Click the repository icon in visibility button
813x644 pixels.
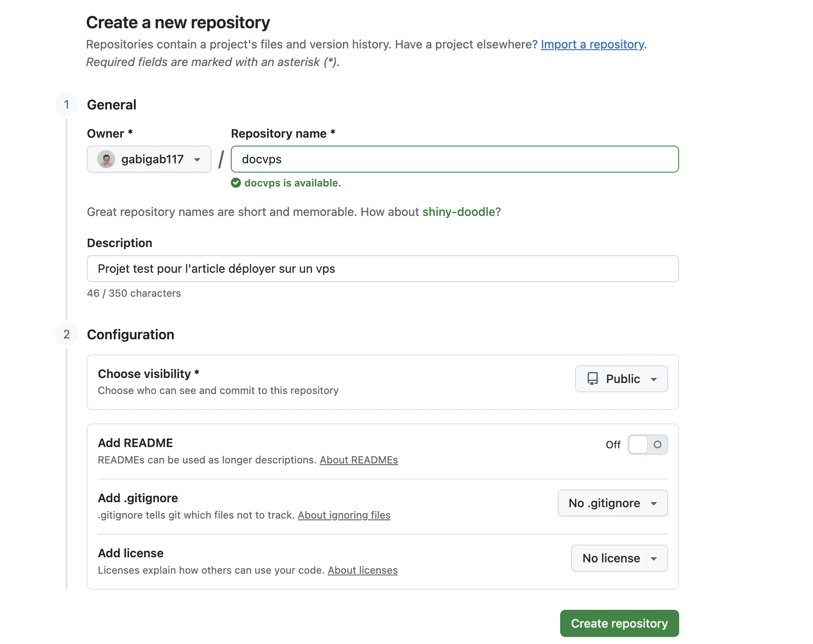[x=592, y=379]
